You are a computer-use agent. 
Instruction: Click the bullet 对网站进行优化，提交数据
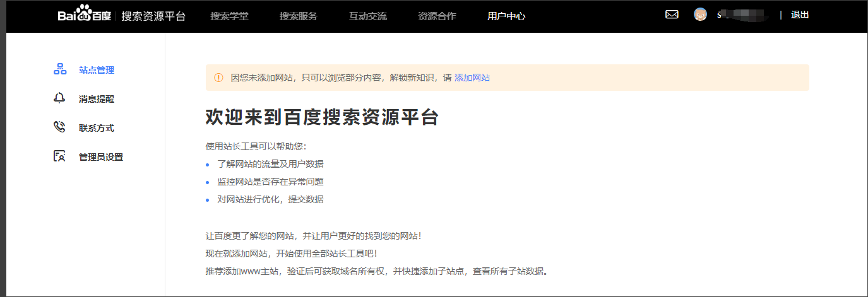pos(270,199)
